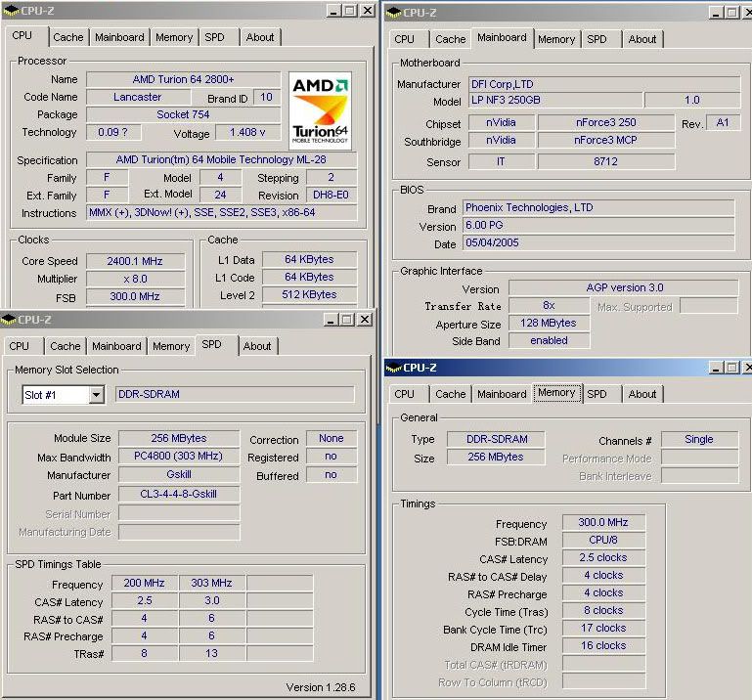Click the Specification field showing ML-28

[221, 159]
